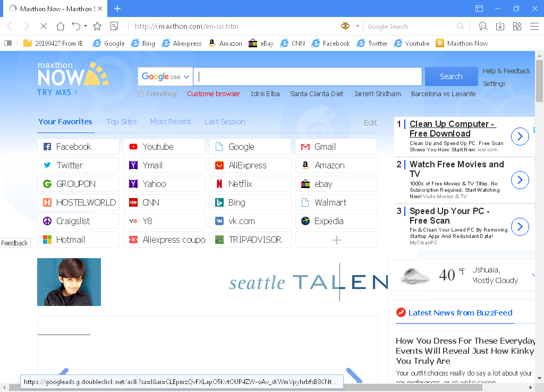The image size is (544, 392).
Task: Stop page loading with the X icon
Action: pos(44,25)
